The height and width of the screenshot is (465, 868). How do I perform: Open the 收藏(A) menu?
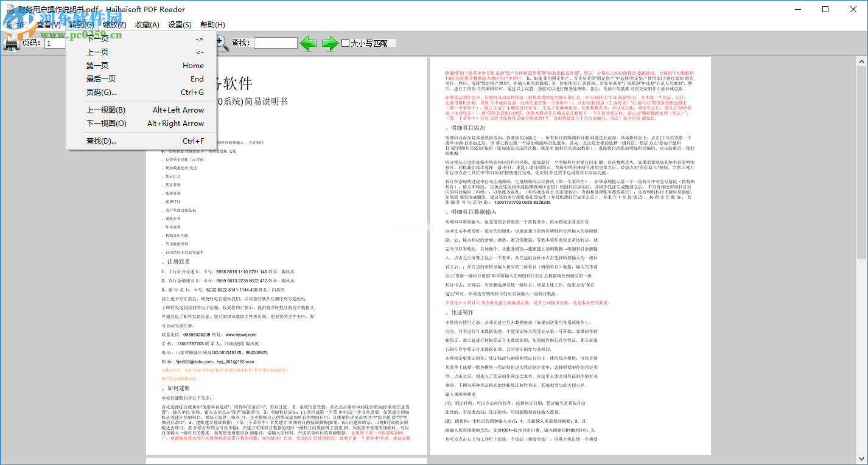tap(147, 25)
